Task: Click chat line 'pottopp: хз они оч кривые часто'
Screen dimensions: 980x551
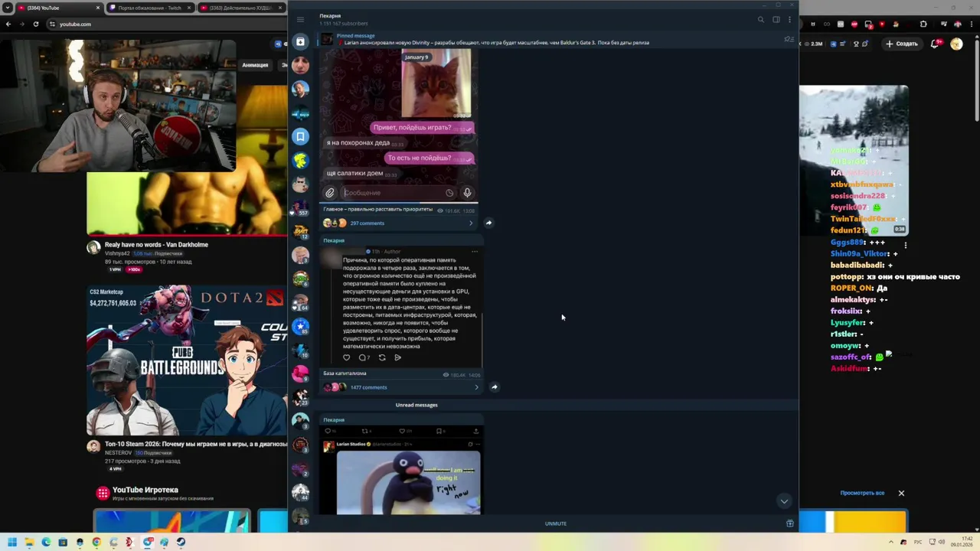Action: coord(895,277)
